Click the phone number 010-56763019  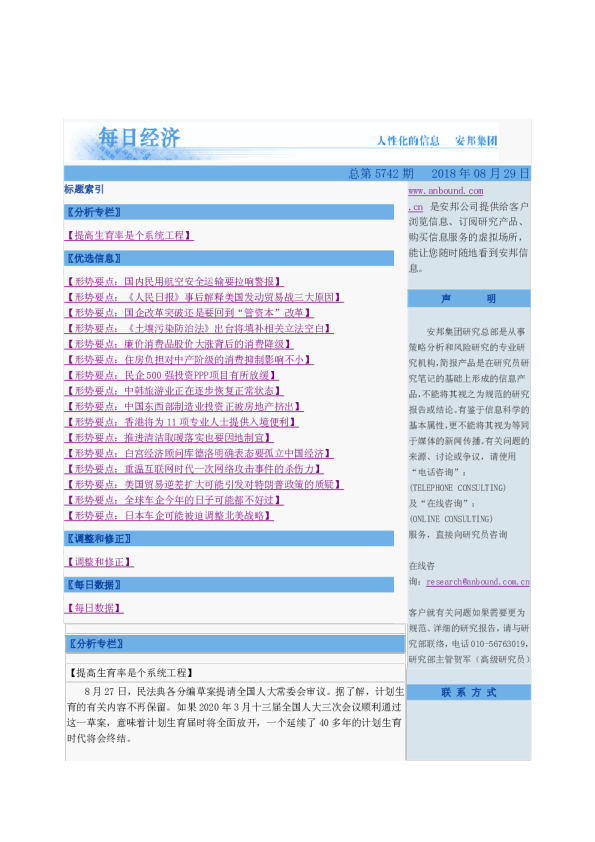498,644
